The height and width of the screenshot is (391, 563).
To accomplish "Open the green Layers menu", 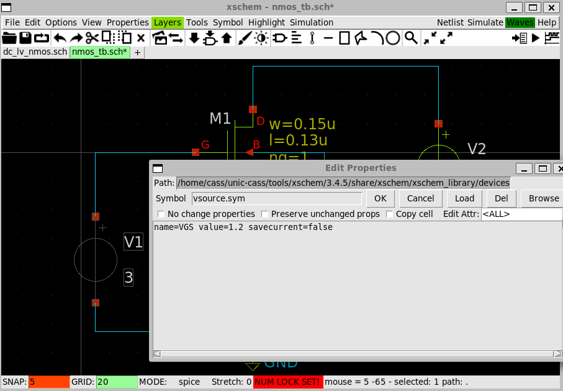I will [x=167, y=22].
